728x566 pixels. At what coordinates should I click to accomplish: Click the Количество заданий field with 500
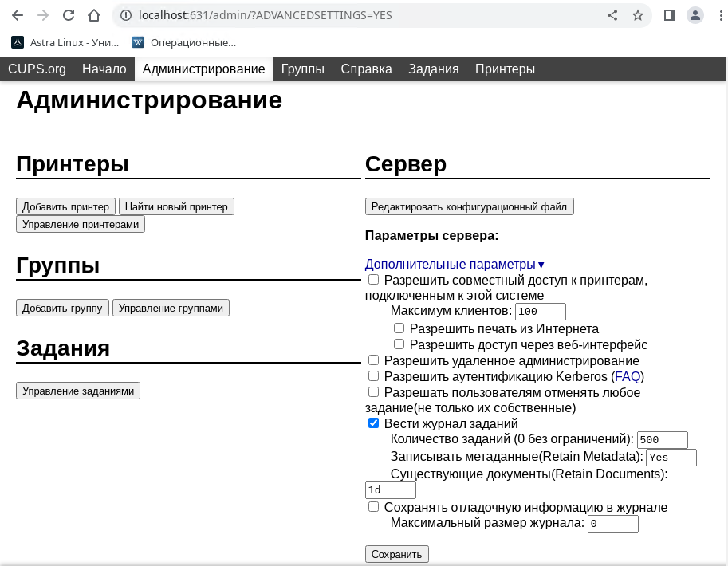(662, 440)
